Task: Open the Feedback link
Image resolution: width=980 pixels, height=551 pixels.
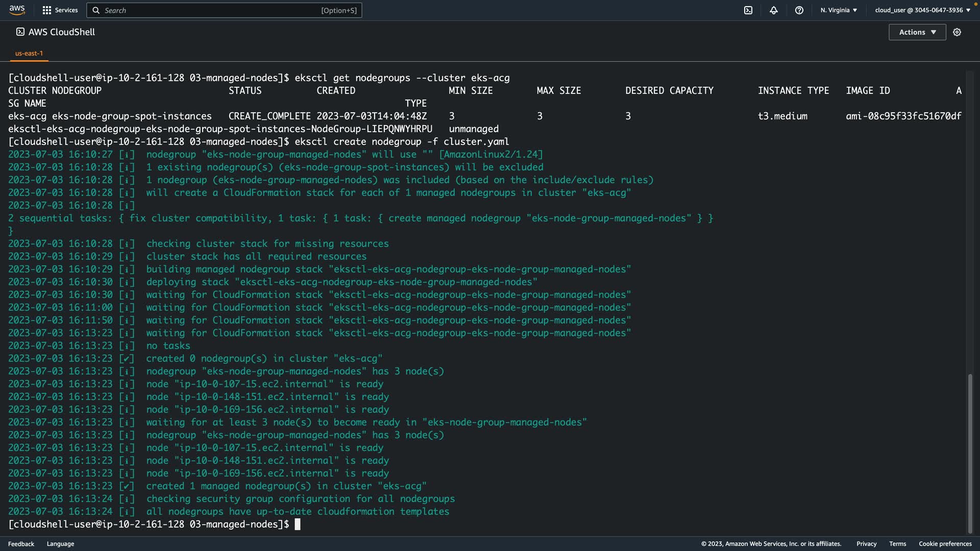Action: [x=21, y=544]
